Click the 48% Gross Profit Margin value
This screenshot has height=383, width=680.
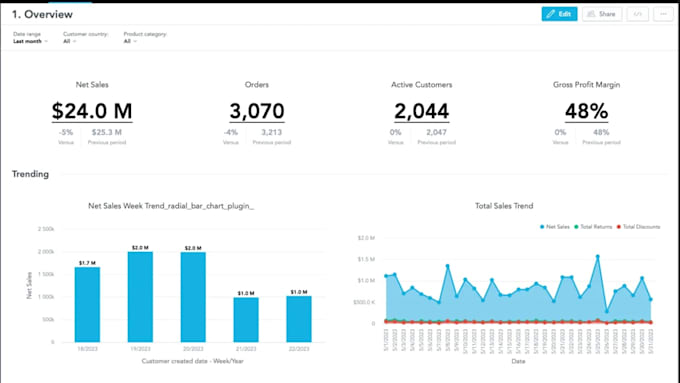point(586,111)
